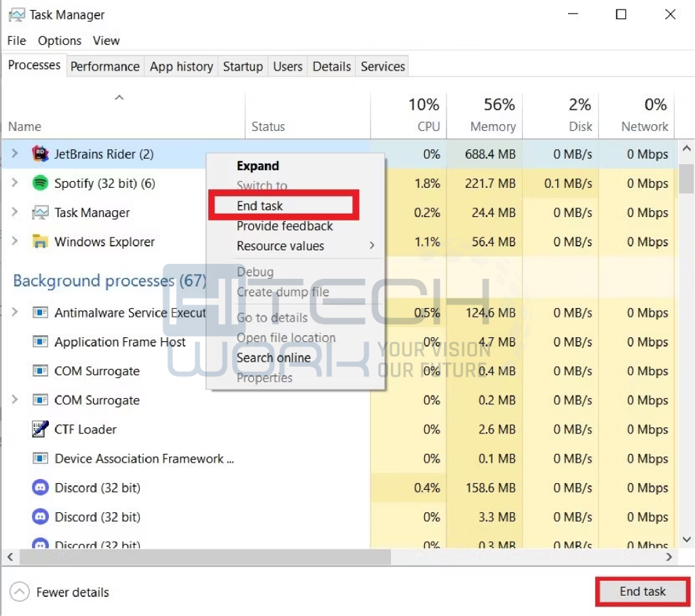The width and height of the screenshot is (695, 616).
Task: Expand the Antimalware Service Executable group
Action: point(15,312)
